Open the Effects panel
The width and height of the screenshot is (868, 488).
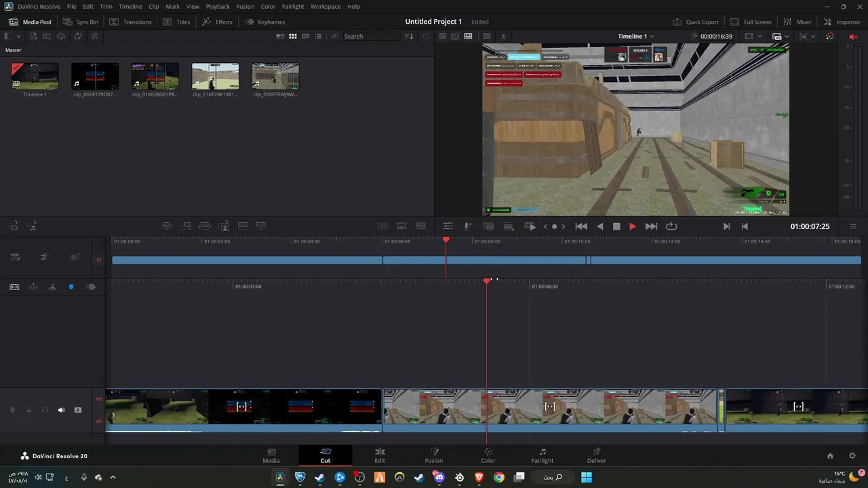218,22
